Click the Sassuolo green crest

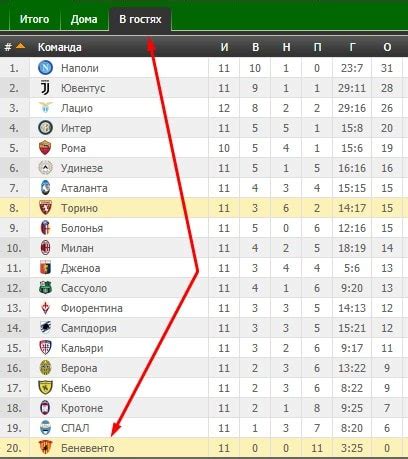coord(45,288)
